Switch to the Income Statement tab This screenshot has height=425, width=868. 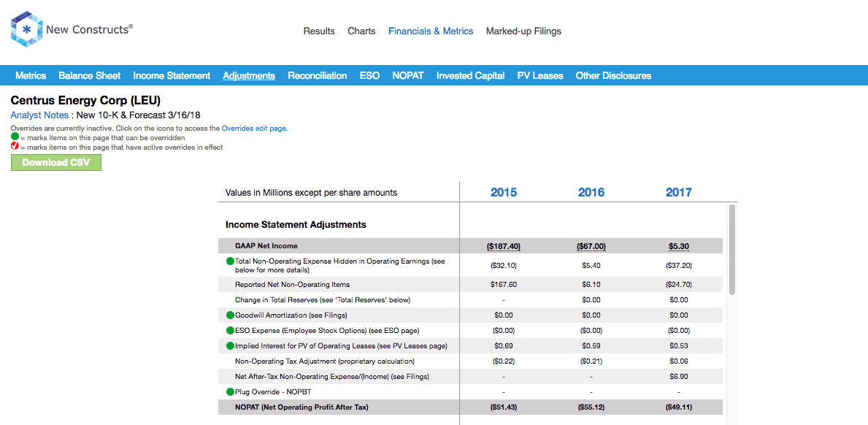pyautogui.click(x=172, y=76)
